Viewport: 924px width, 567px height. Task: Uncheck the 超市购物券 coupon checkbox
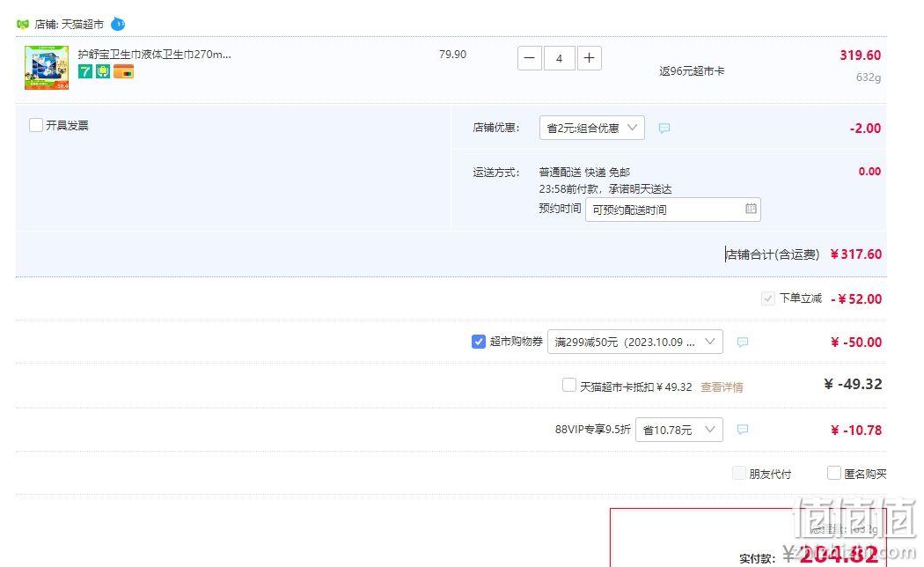click(479, 342)
